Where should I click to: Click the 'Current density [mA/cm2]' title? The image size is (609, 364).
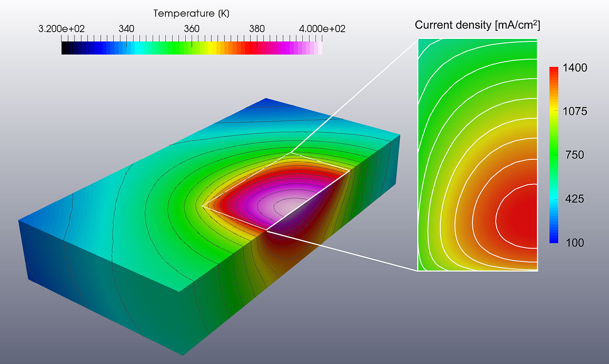click(x=477, y=25)
